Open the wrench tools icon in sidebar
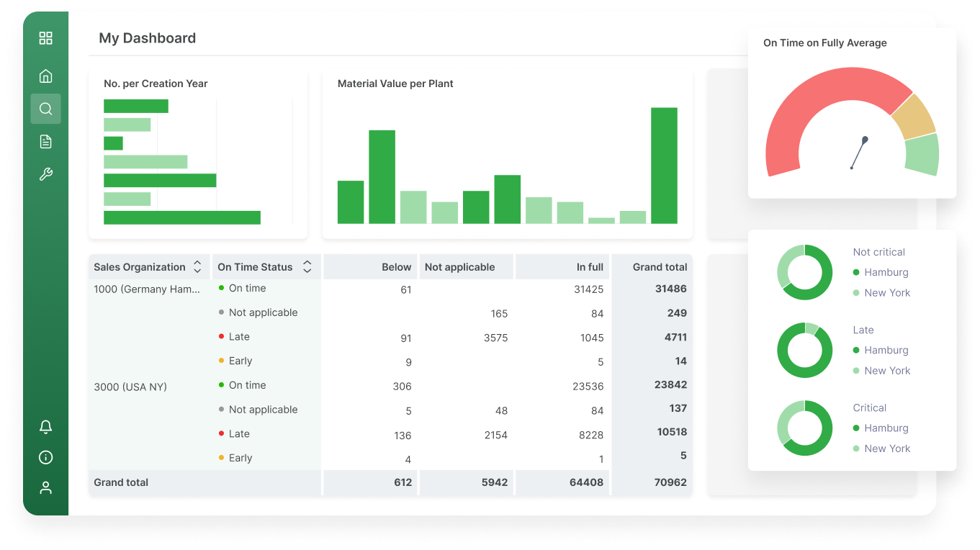Image resolution: width=980 pixels, height=550 pixels. tap(45, 174)
